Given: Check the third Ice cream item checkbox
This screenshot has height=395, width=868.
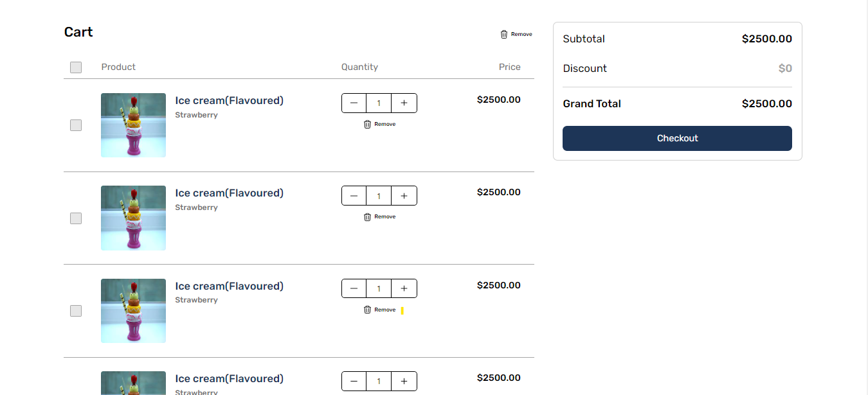Looking at the screenshot, I should click(x=76, y=311).
